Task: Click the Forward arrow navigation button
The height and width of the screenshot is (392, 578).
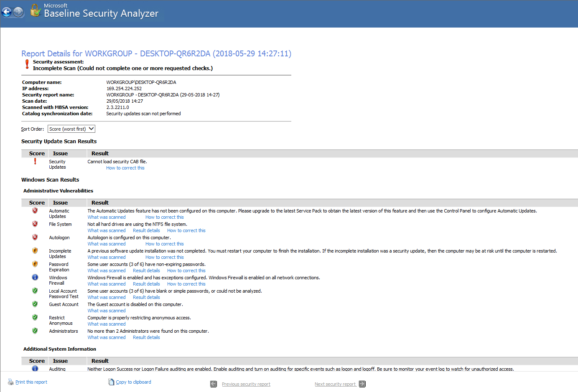Action: 18,12
